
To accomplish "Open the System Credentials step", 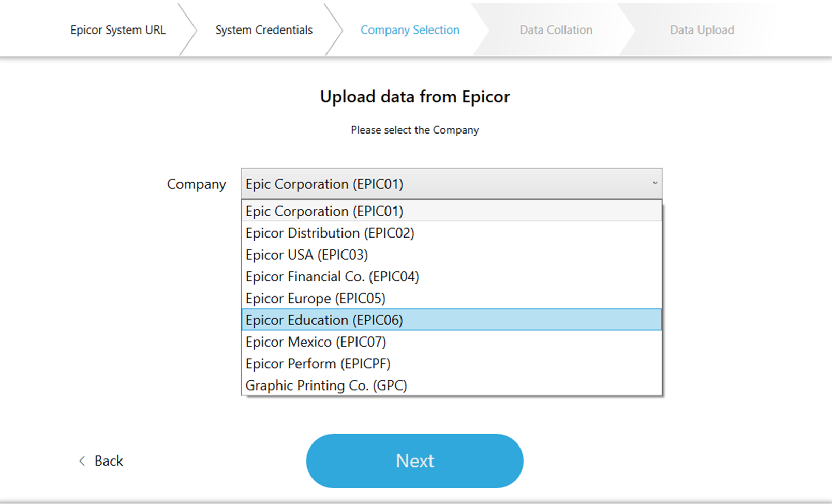I will pyautogui.click(x=264, y=30).
